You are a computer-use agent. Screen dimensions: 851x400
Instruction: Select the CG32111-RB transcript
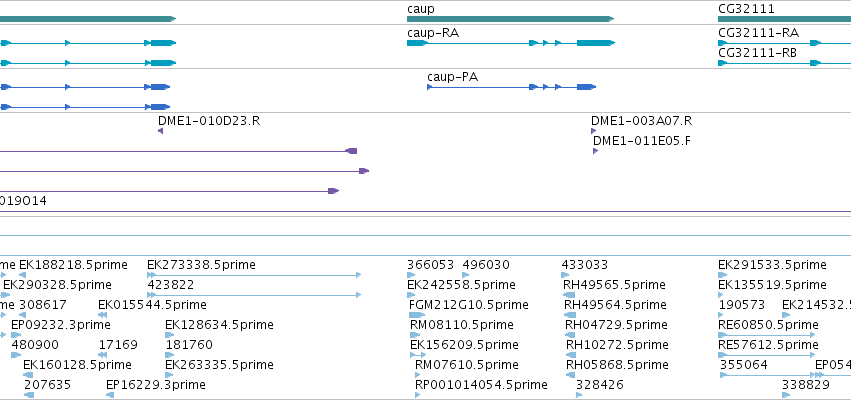point(784,63)
